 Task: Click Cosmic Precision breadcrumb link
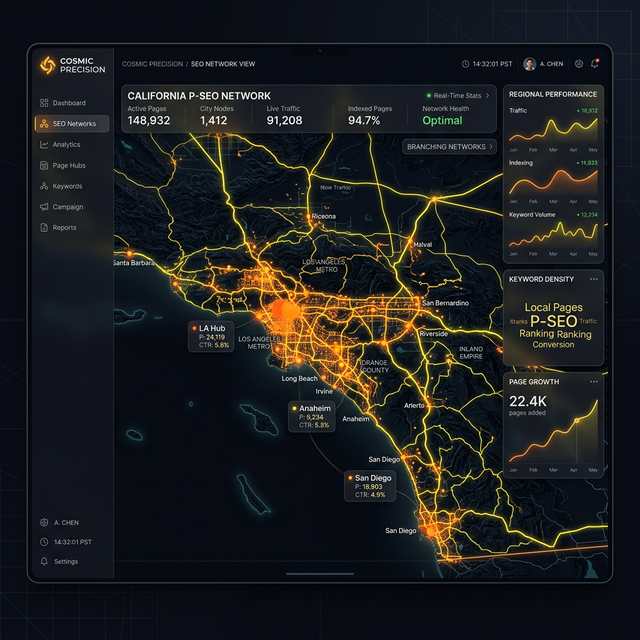pos(152,64)
